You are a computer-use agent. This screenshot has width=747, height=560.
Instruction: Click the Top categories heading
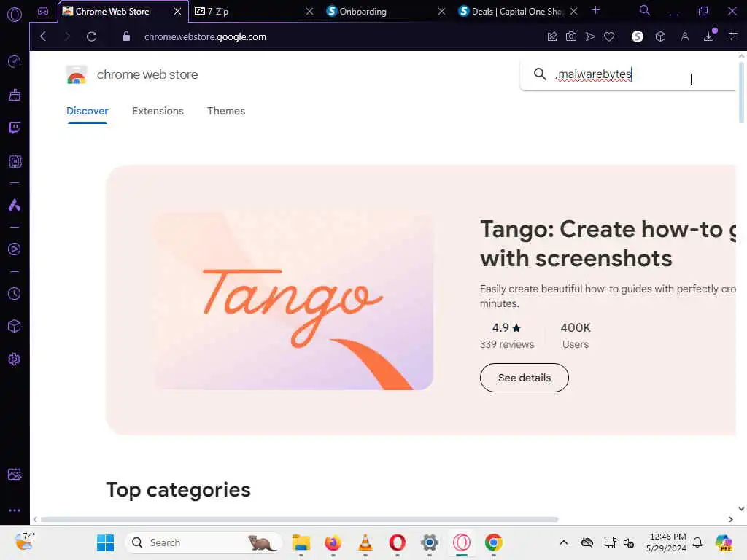point(178,490)
